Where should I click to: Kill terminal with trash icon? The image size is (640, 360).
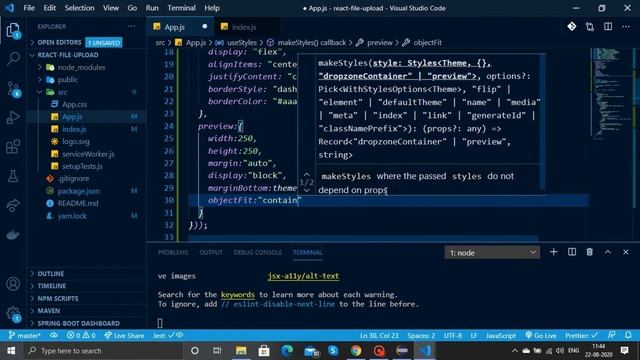[x=589, y=252]
